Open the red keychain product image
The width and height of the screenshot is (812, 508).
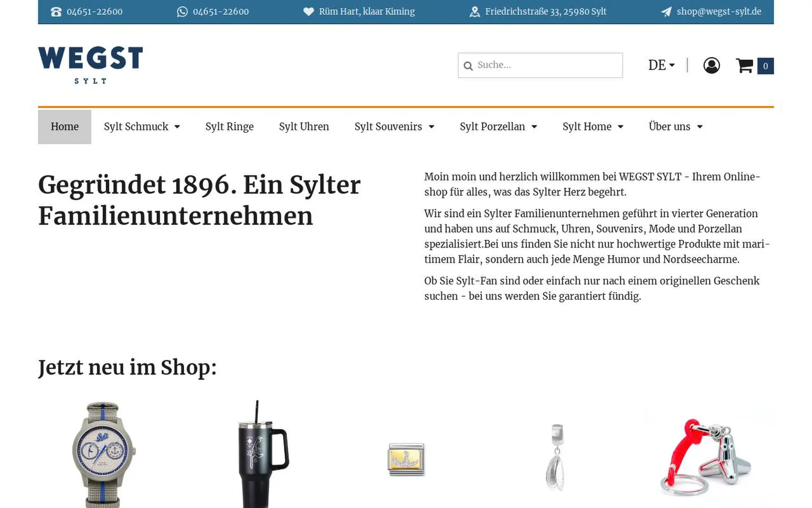(x=706, y=456)
